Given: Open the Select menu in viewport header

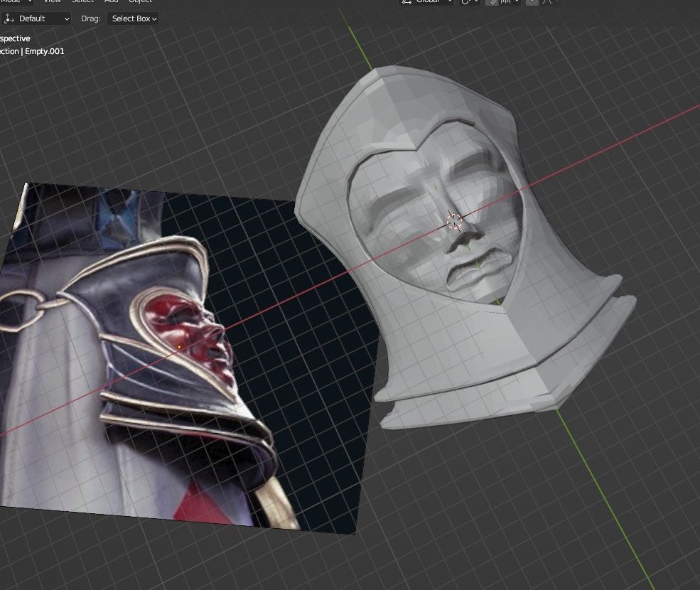Looking at the screenshot, I should tap(82, 1).
